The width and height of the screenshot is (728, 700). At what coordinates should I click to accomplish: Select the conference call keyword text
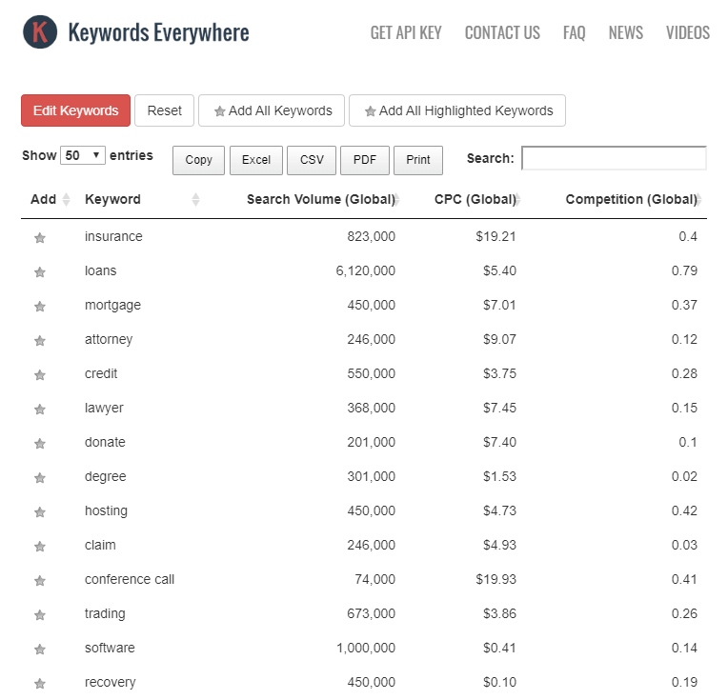click(130, 579)
